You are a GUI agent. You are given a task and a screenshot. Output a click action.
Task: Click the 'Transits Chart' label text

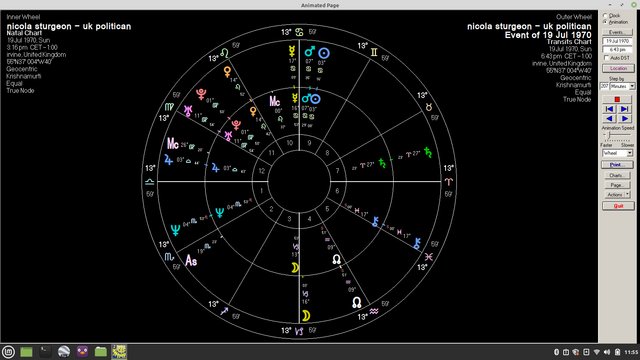(569, 42)
